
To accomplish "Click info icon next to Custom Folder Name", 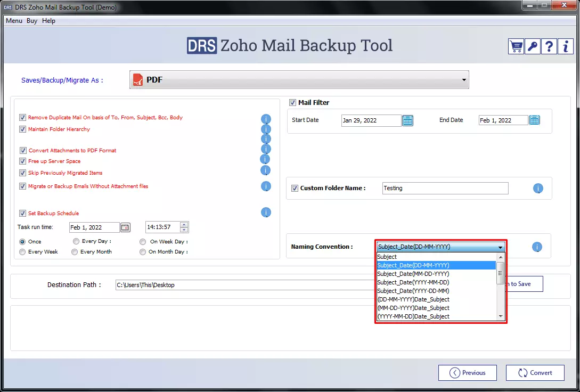I will (538, 188).
